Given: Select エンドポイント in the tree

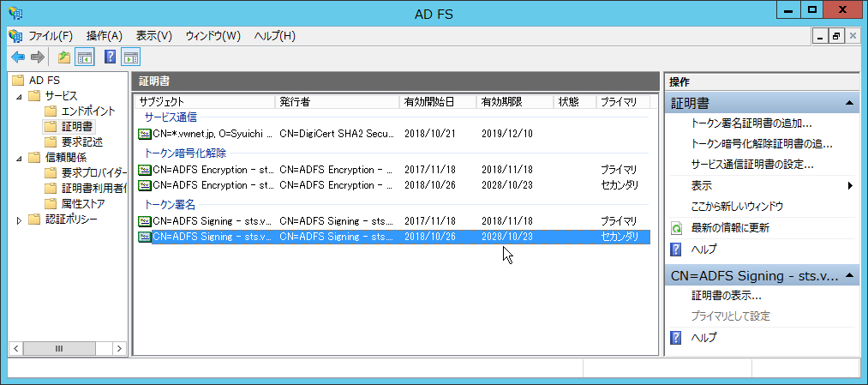Looking at the screenshot, I should tap(88, 111).
